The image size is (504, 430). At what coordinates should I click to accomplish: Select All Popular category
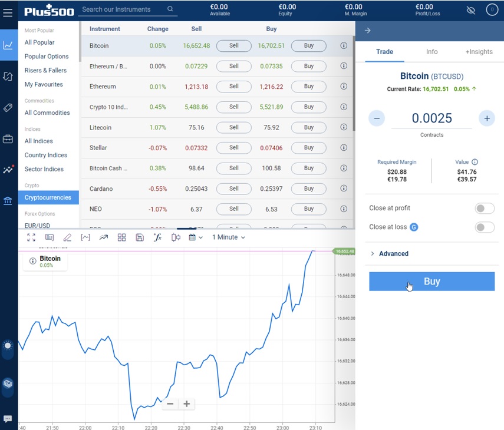tap(39, 42)
